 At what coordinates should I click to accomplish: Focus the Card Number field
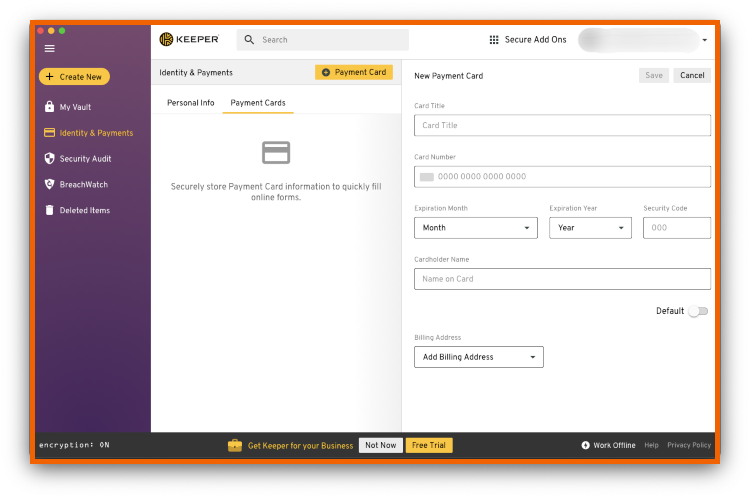[x=562, y=177]
